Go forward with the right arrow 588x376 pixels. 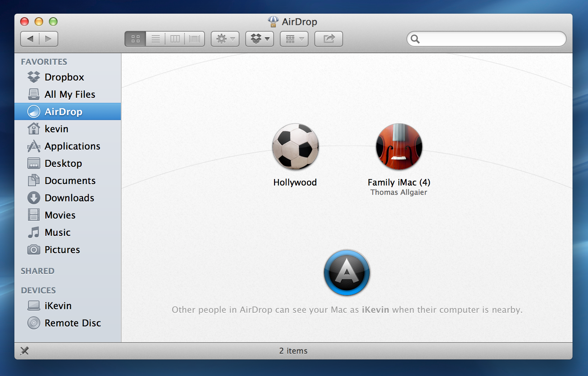click(x=49, y=39)
